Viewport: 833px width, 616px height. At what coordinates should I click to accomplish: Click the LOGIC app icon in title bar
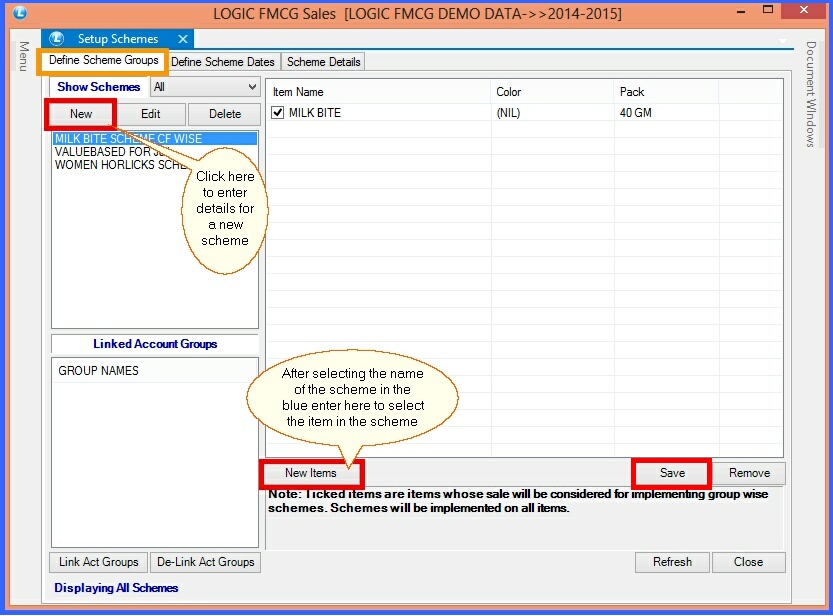click(20, 12)
